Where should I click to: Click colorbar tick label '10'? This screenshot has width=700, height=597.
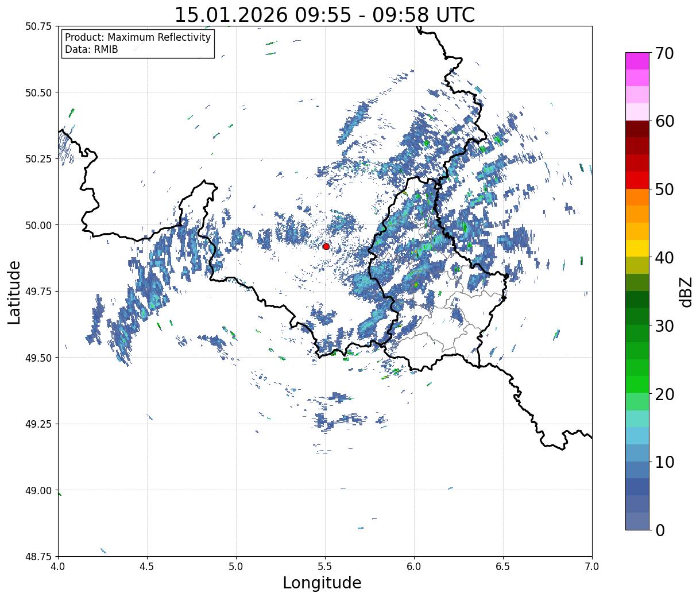(x=664, y=462)
